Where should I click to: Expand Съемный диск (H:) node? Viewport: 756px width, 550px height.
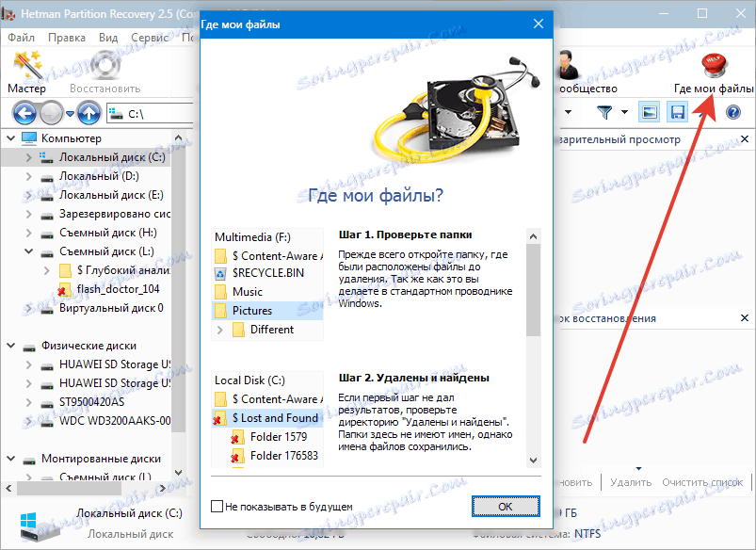[28, 233]
